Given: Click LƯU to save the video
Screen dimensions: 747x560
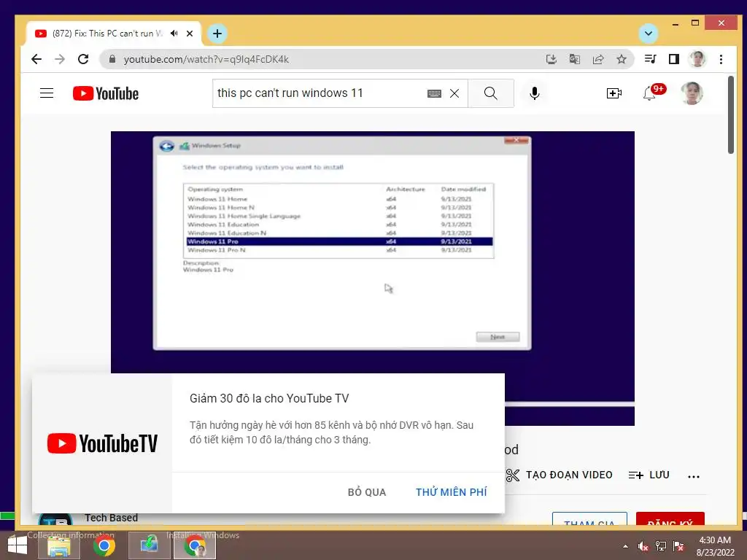Looking at the screenshot, I should click(649, 475).
